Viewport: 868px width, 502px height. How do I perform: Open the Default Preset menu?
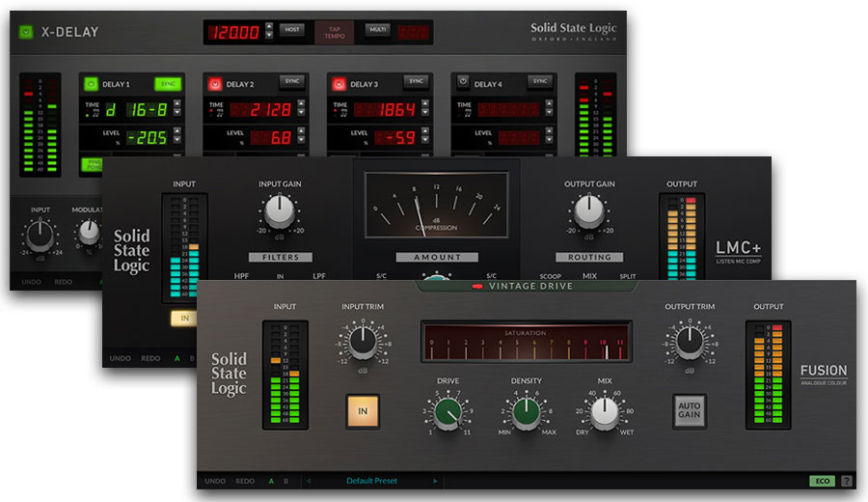click(372, 481)
